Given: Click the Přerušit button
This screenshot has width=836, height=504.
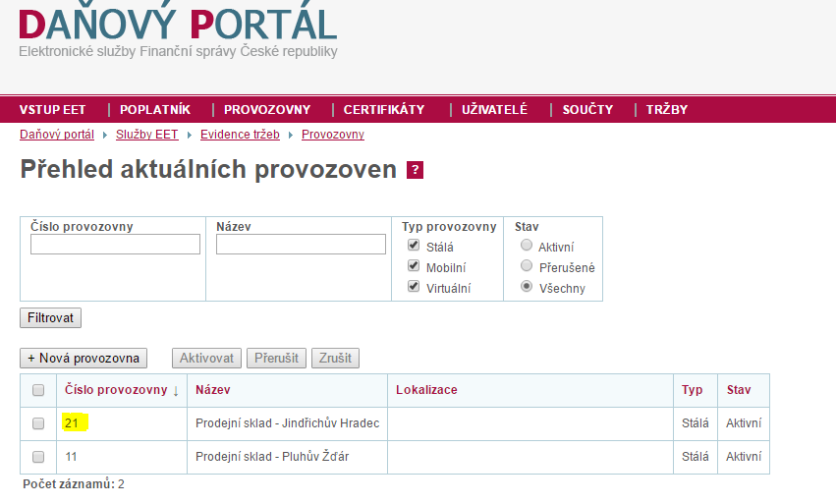Looking at the screenshot, I should point(276,358).
